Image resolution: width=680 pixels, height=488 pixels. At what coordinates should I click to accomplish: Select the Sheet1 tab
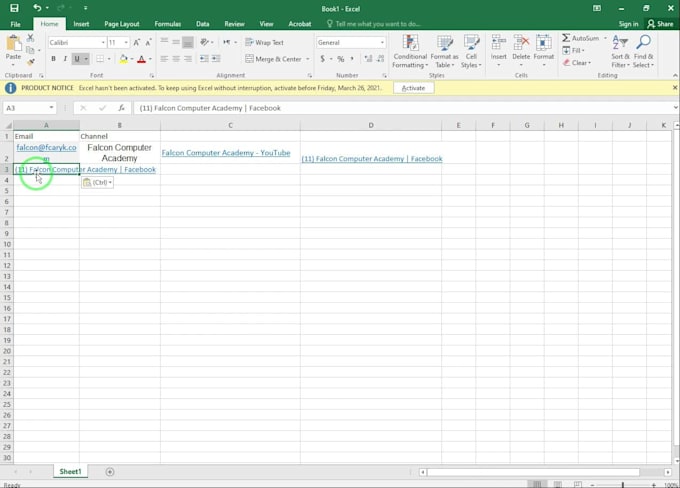tap(70, 472)
